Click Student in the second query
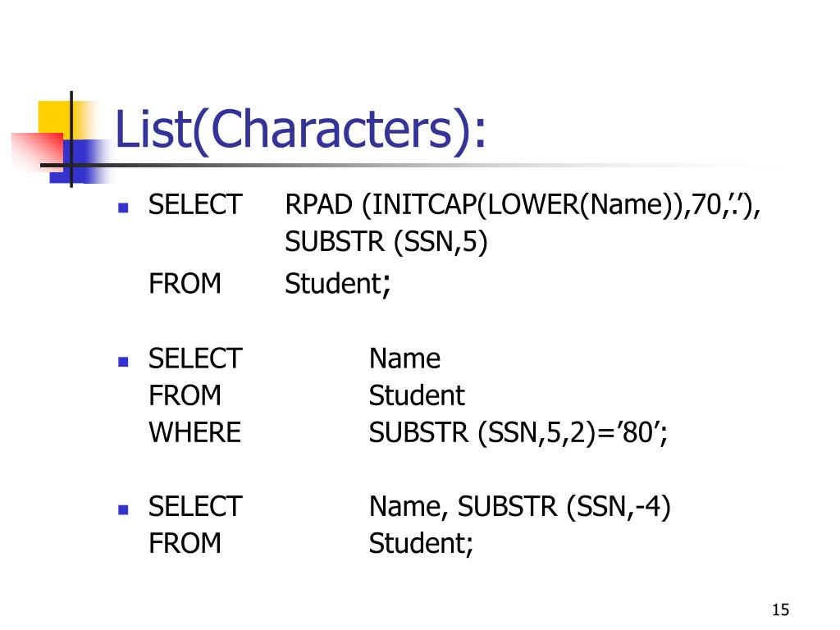840x630 pixels. tap(417, 395)
